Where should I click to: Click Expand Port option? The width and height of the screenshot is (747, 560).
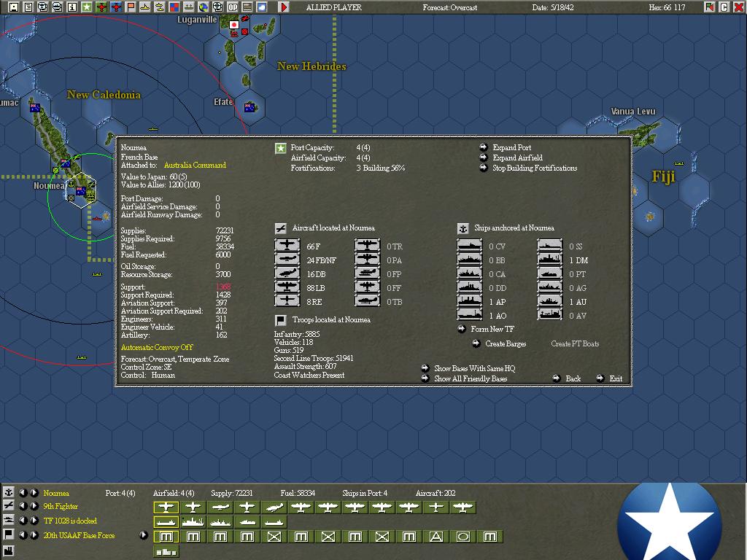coord(511,147)
